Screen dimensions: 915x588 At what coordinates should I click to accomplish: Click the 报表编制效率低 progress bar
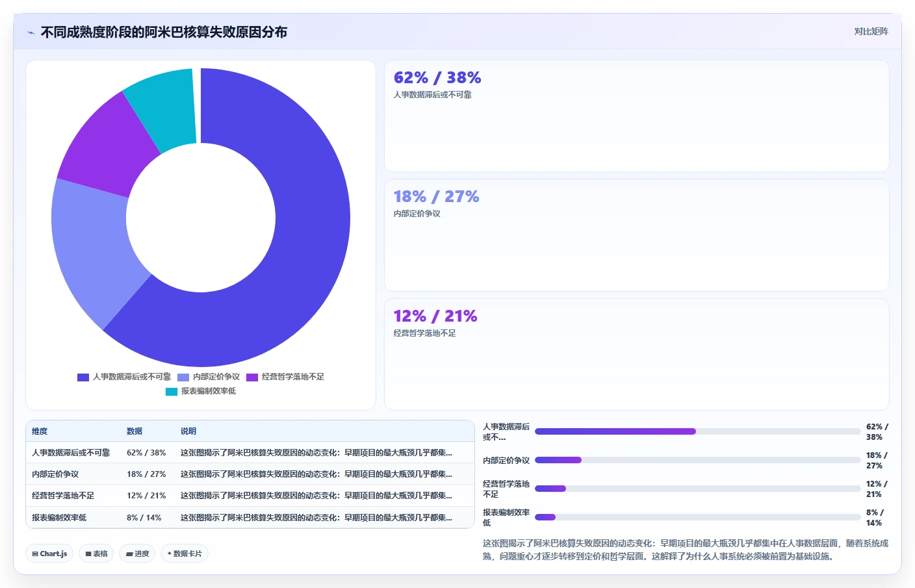tap(697, 517)
